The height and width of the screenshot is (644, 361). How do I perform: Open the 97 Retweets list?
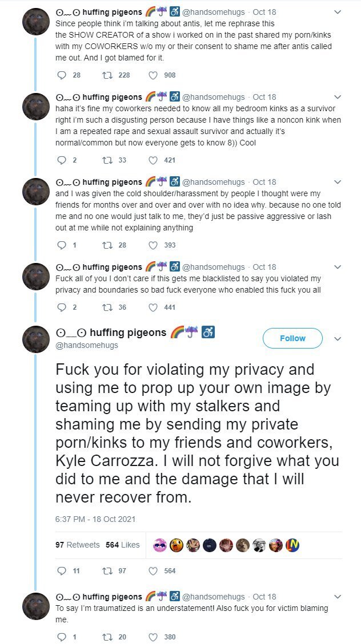[77, 545]
